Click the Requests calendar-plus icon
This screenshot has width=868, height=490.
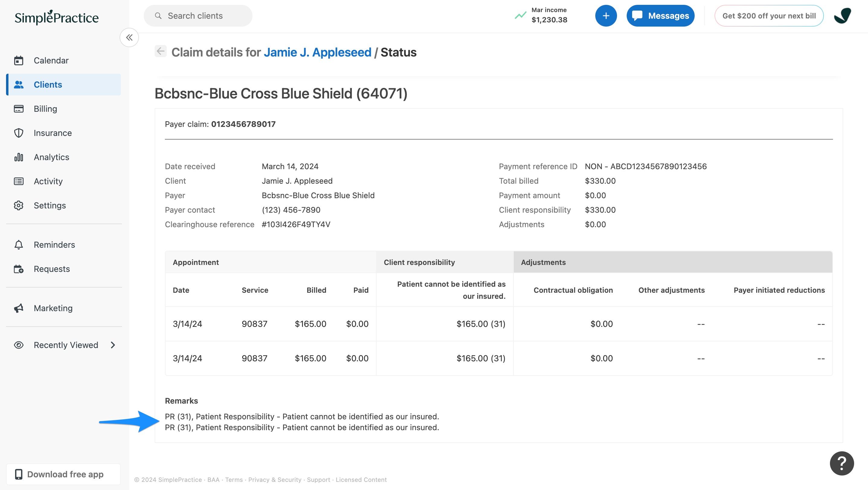point(18,269)
